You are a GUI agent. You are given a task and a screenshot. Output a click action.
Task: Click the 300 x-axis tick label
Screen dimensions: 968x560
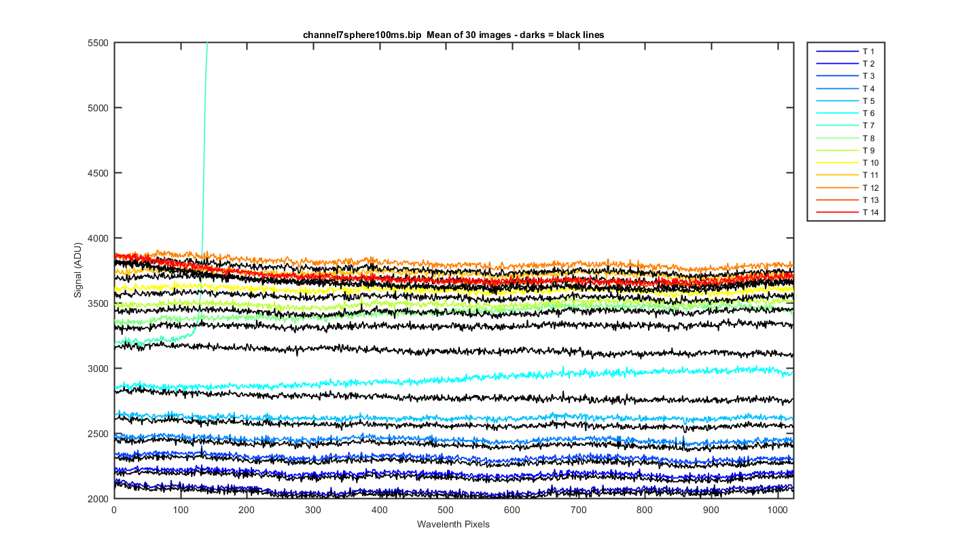tap(313, 510)
